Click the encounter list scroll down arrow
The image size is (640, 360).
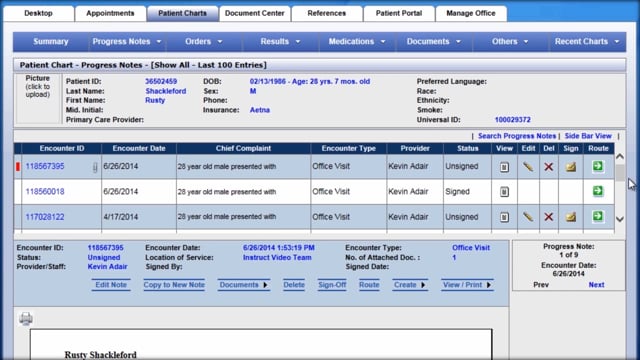[x=620, y=219]
